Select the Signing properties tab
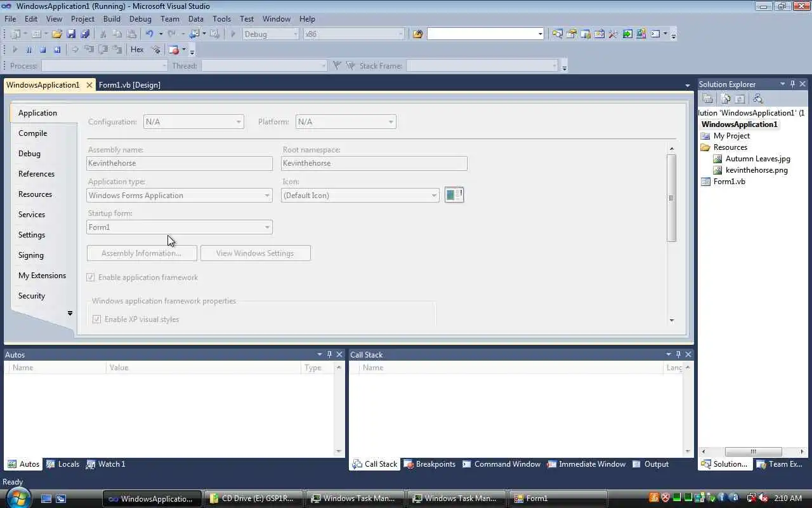The image size is (812, 508). [x=31, y=255]
